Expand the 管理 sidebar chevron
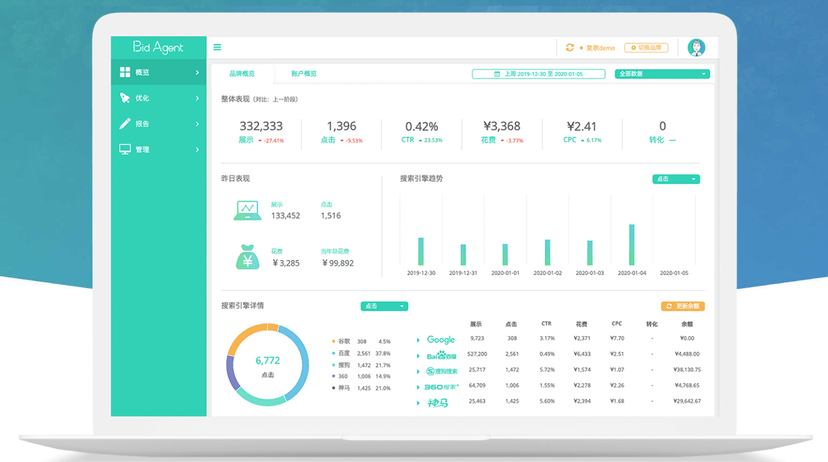This screenshot has width=828, height=462. click(197, 150)
